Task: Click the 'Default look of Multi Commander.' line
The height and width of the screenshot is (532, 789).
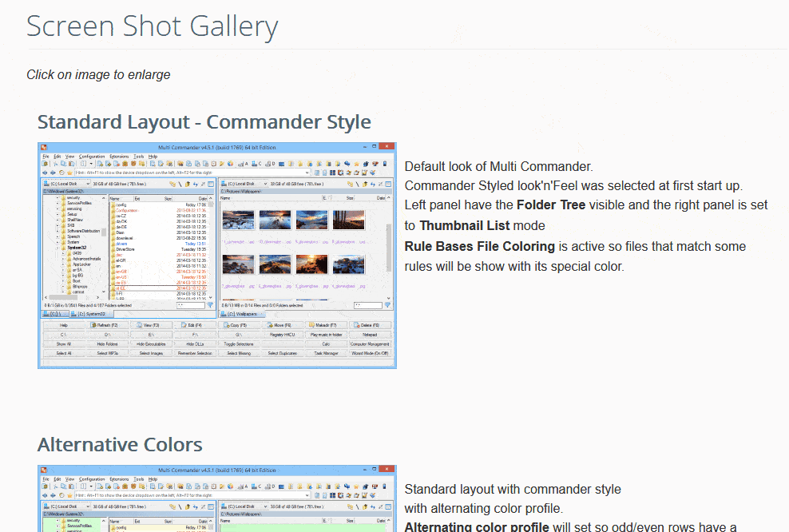Action: coord(498,167)
